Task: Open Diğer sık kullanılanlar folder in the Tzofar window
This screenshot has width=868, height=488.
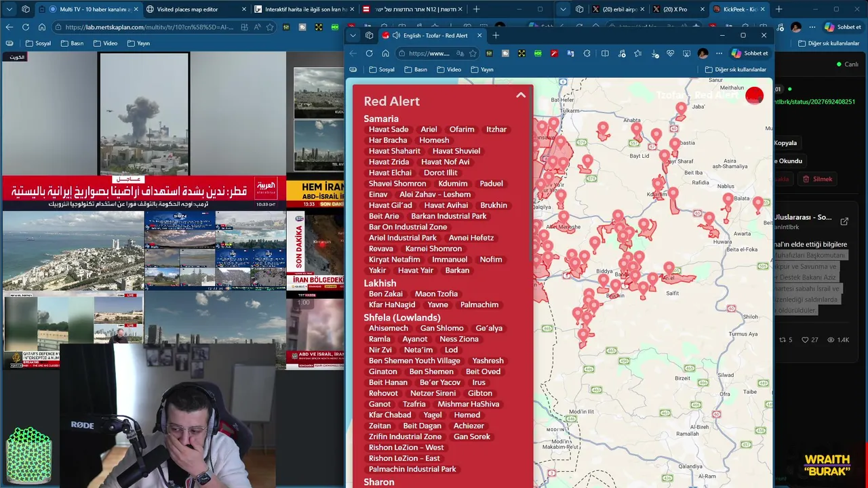Action: coord(735,69)
